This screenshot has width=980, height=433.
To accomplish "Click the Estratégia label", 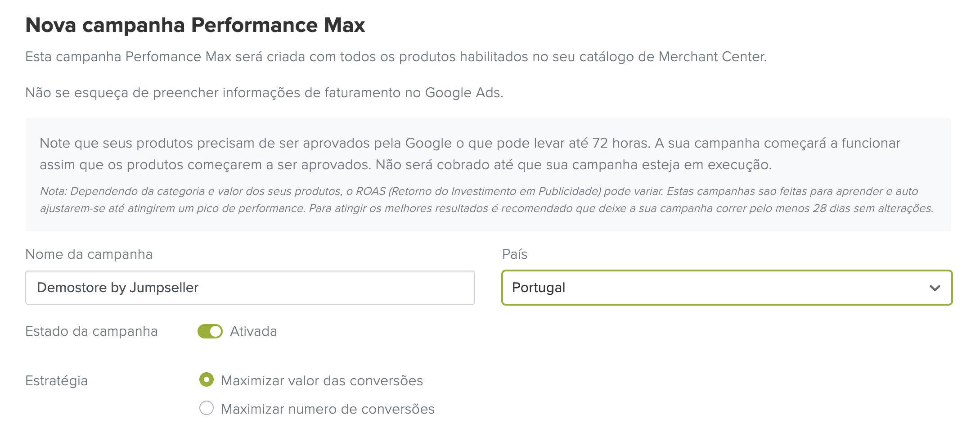I will point(57,381).
